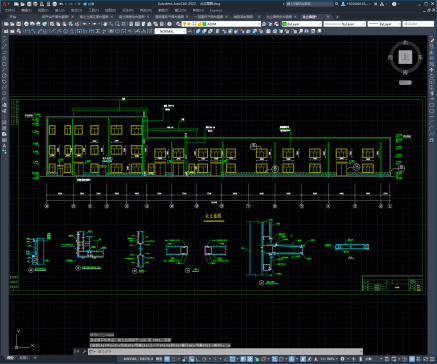Click the search magnifier icon in title bar
The image size is (437, 364).
pyautogui.click(x=337, y=4)
